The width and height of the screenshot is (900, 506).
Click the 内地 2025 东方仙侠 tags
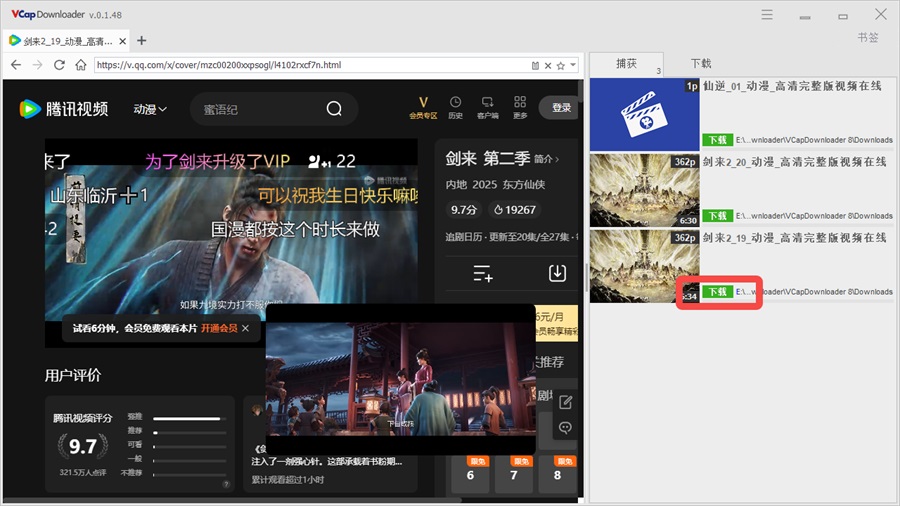point(495,185)
